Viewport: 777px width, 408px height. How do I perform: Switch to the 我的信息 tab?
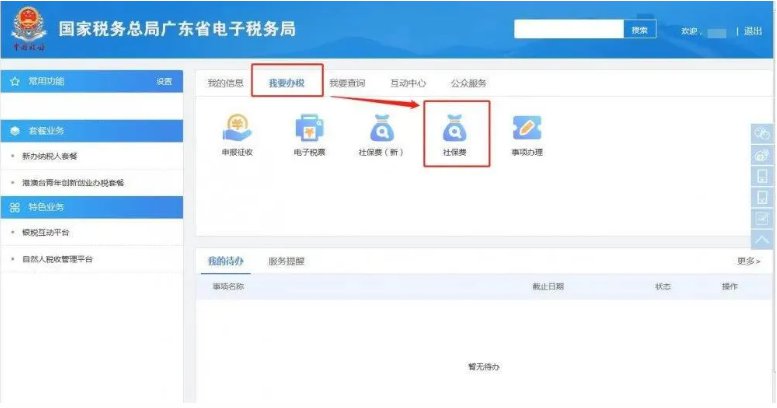[224, 83]
